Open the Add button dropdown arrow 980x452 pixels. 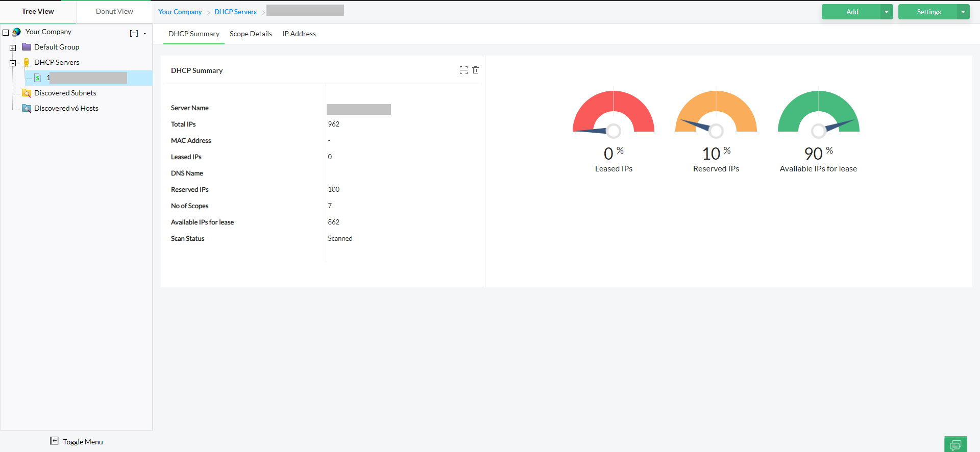click(x=887, y=12)
